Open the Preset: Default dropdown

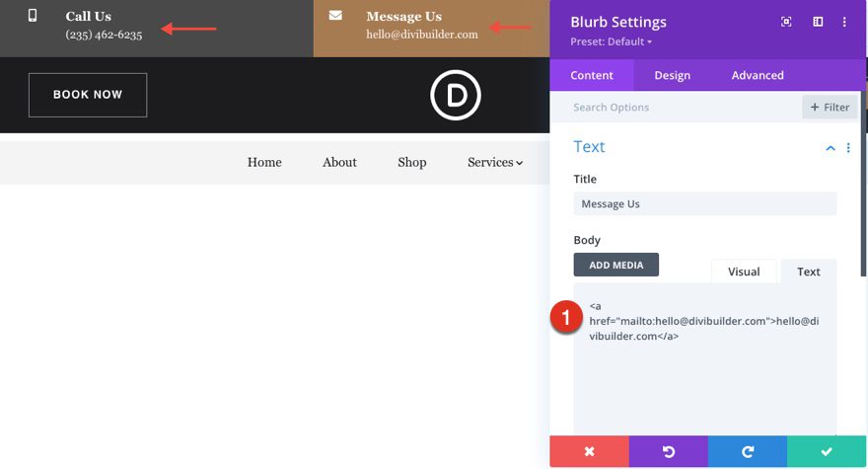pyautogui.click(x=612, y=41)
